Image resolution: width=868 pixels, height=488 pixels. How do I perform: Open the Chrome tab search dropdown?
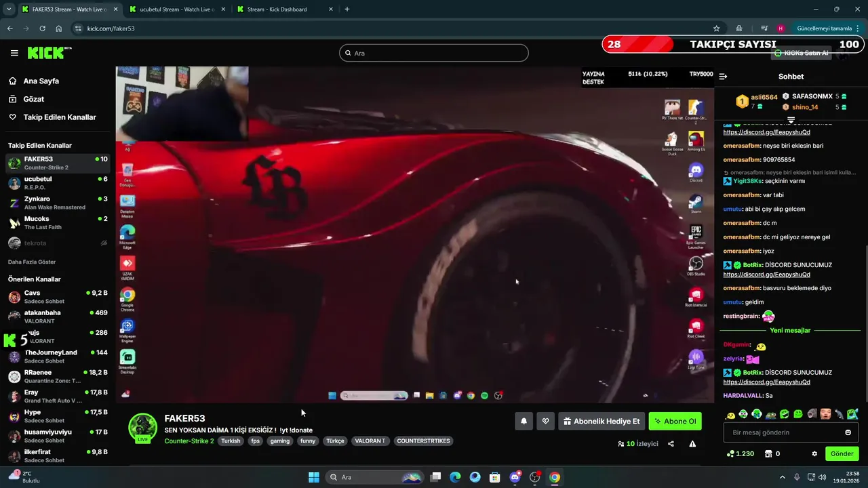(x=9, y=9)
